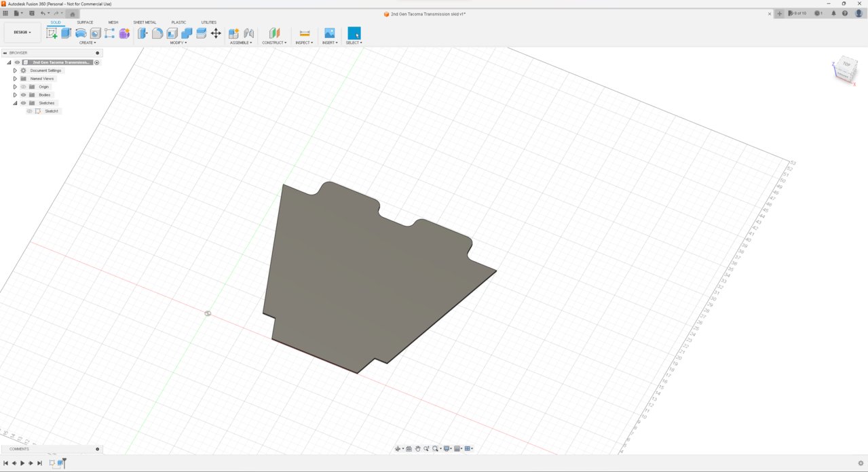The width and height of the screenshot is (868, 472).
Task: Open the Design workspace dropdown
Action: click(22, 33)
